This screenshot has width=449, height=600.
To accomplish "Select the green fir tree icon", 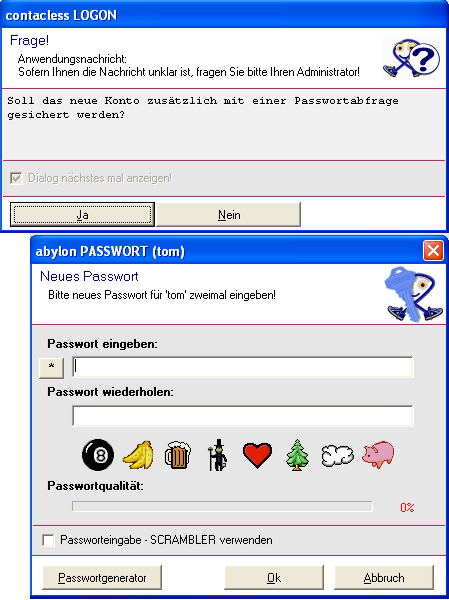I will pos(297,455).
